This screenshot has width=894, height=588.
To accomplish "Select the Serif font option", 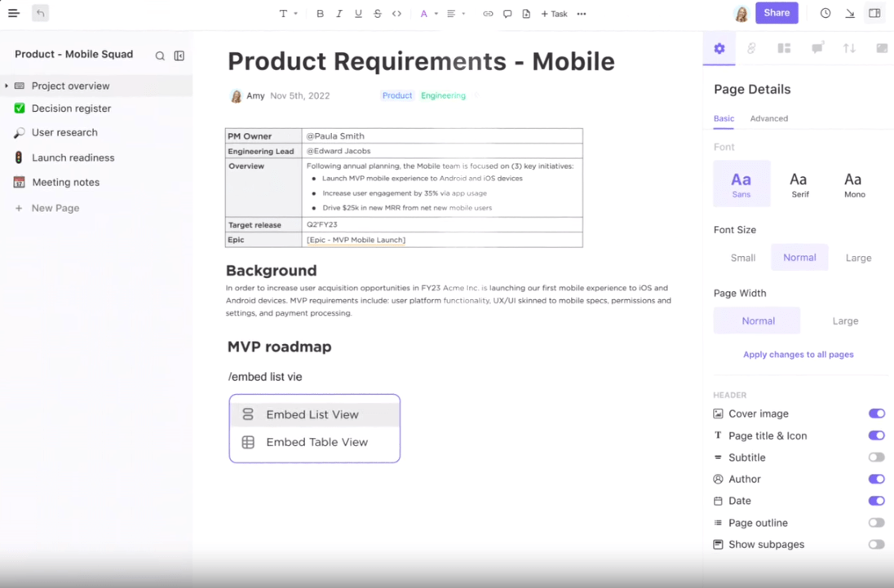I will (799, 184).
